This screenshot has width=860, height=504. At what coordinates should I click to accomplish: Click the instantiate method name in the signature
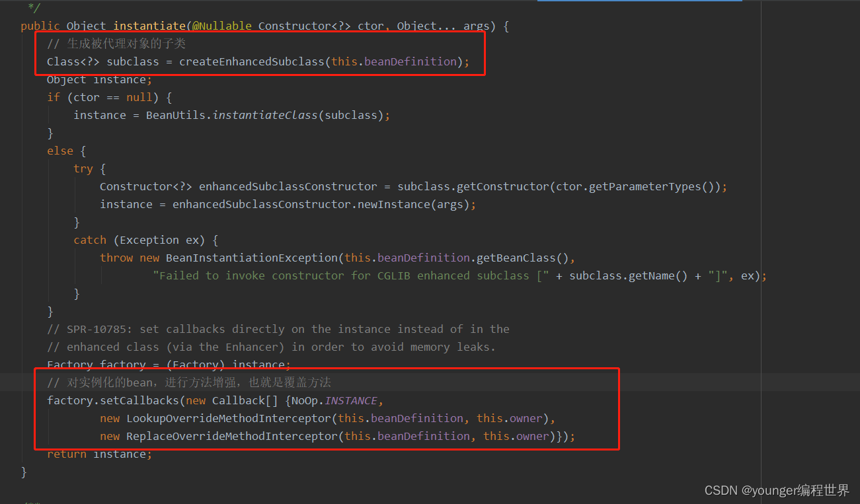point(149,26)
